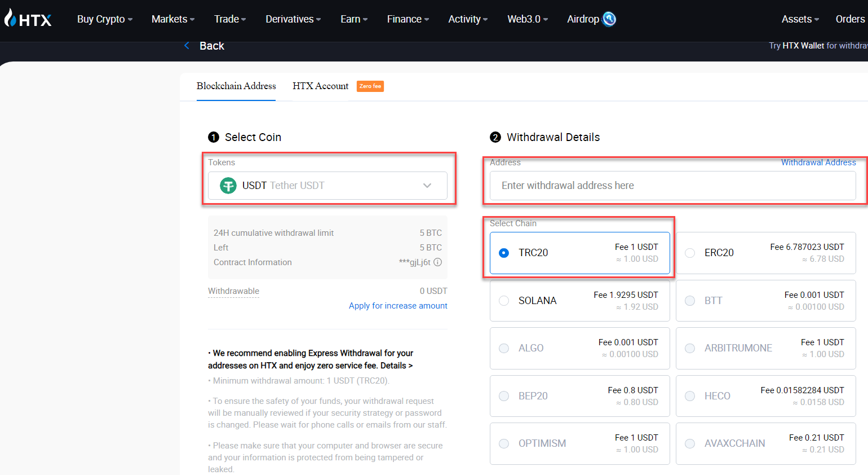Click the HTX logo
The height and width of the screenshot is (475, 868).
[x=28, y=19]
